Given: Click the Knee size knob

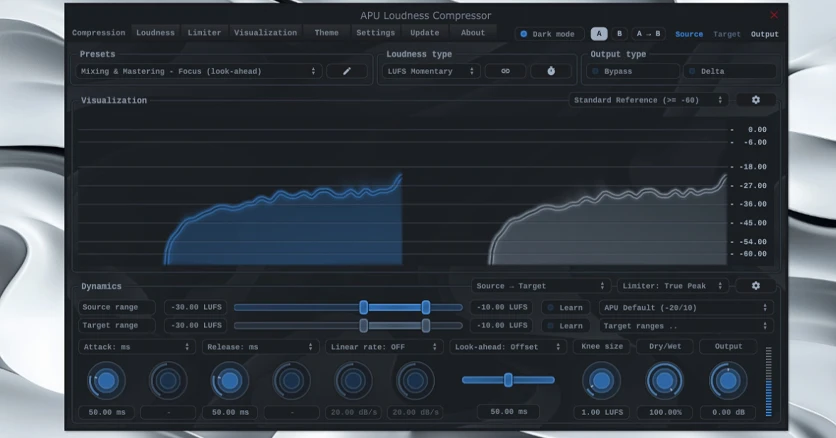Looking at the screenshot, I should 601,381.
